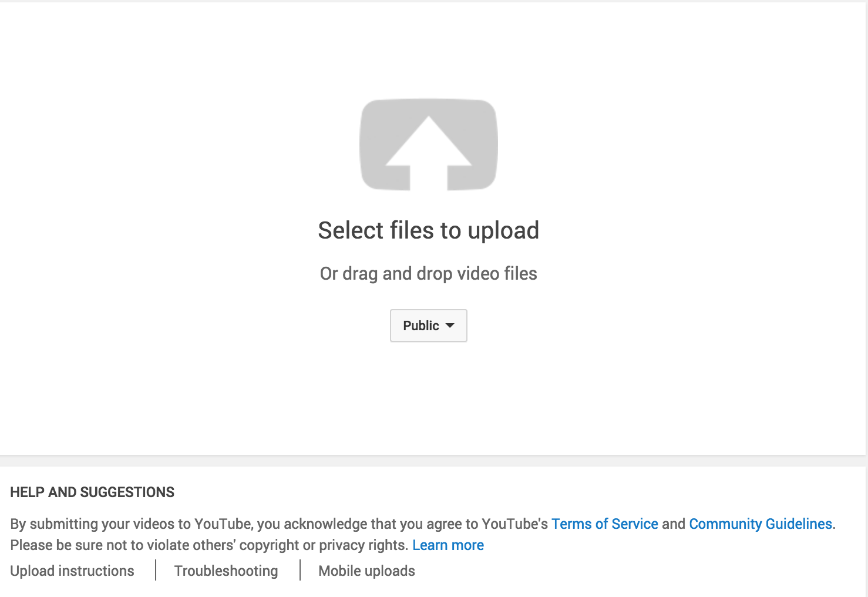
Task: Click the copyright or privacy rights sentence
Action: (x=209, y=545)
